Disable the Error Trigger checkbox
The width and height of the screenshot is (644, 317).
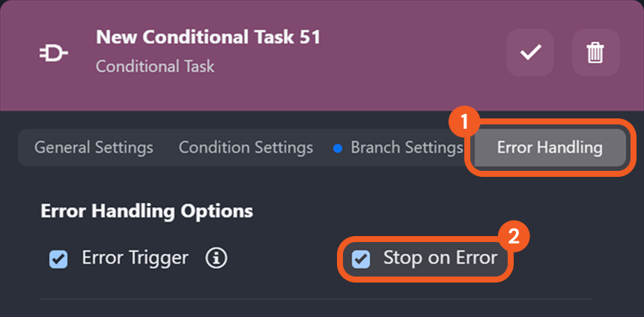point(58,259)
